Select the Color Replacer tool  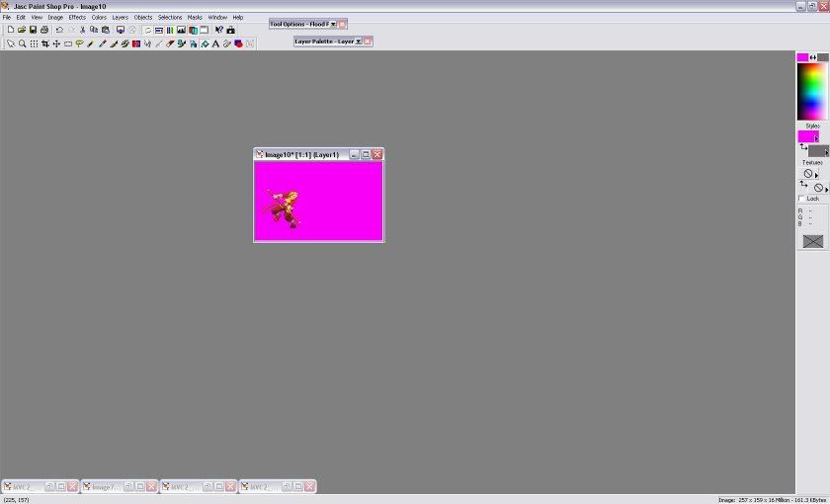click(x=136, y=43)
